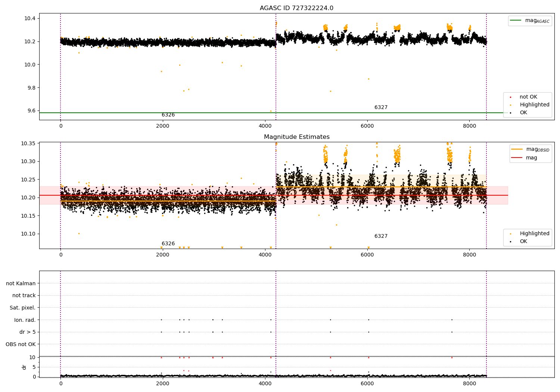Click the 2000 tick under the bottom plot
The width and height of the screenshot is (560, 392).
click(x=163, y=383)
